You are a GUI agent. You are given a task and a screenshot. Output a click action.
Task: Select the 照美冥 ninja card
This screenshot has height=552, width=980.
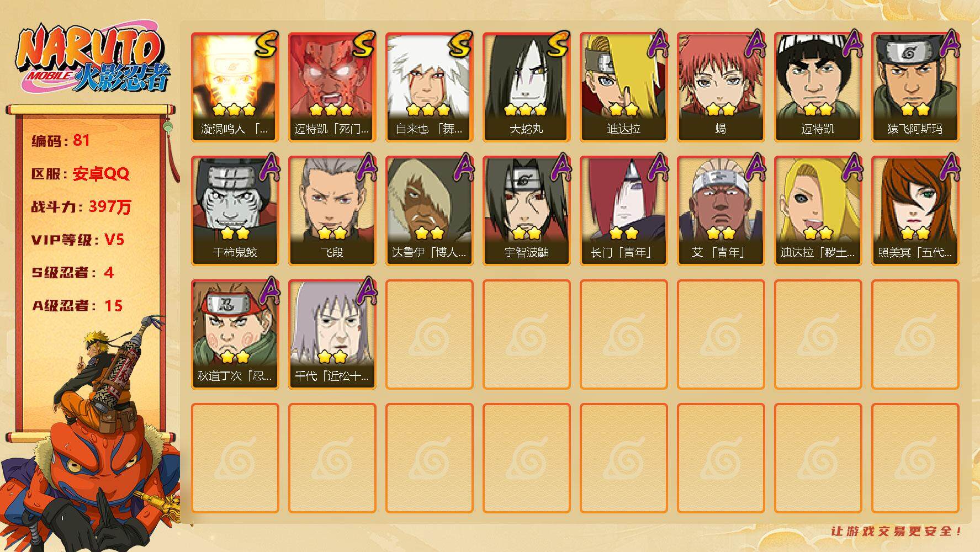(x=915, y=211)
